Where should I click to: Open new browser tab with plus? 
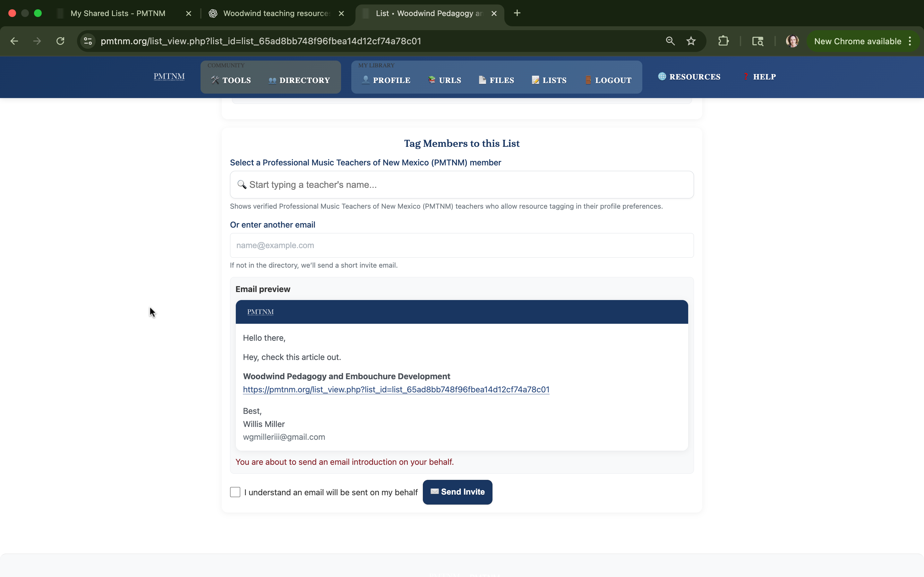coord(517,13)
